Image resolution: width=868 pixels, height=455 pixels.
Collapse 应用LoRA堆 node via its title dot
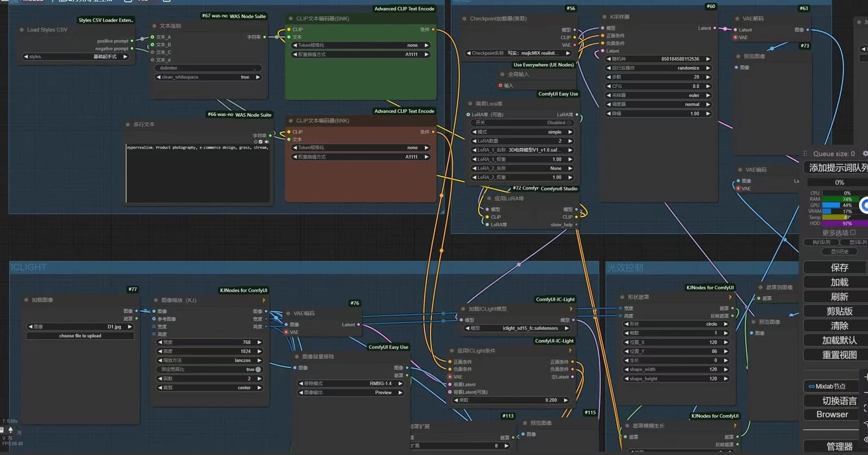click(489, 199)
